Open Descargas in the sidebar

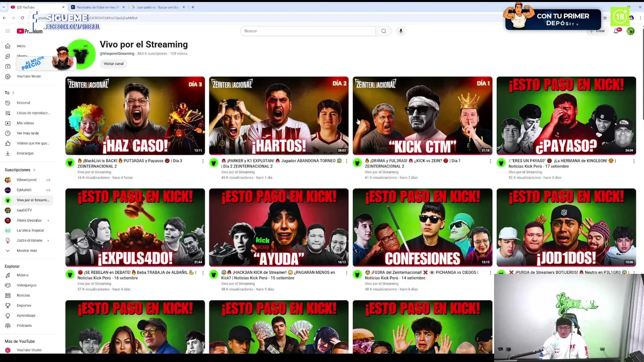(x=26, y=153)
